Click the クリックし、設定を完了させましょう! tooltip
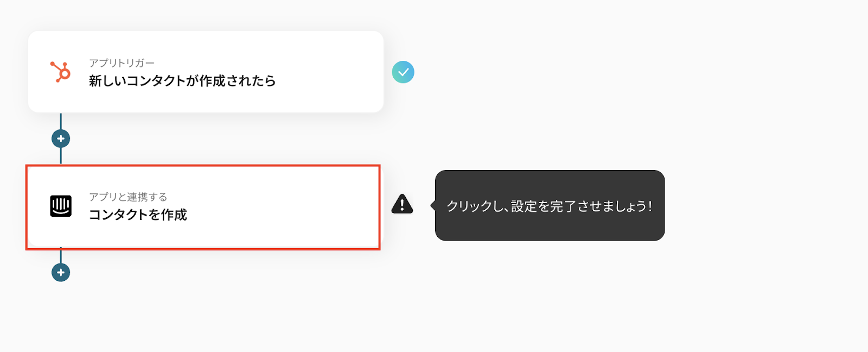The width and height of the screenshot is (868, 352). 550,206
